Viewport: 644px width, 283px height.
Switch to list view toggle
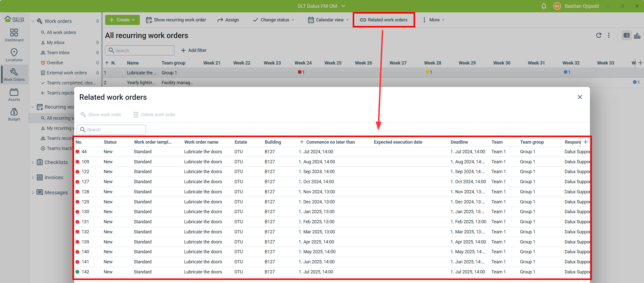(626, 36)
